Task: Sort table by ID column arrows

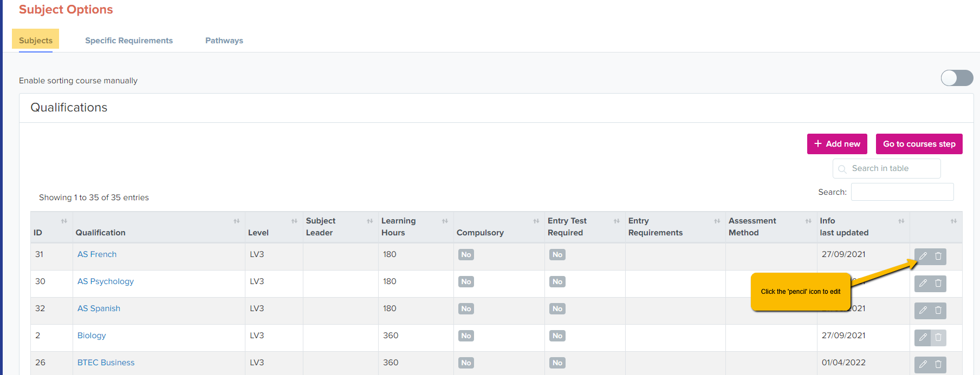Action: click(64, 221)
